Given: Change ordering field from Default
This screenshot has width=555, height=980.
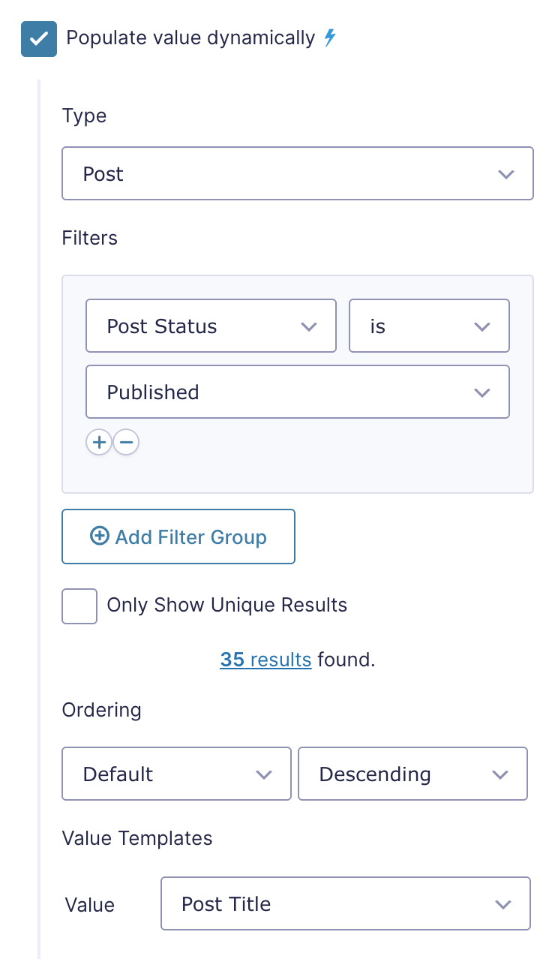Looking at the screenshot, I should pyautogui.click(x=176, y=774).
